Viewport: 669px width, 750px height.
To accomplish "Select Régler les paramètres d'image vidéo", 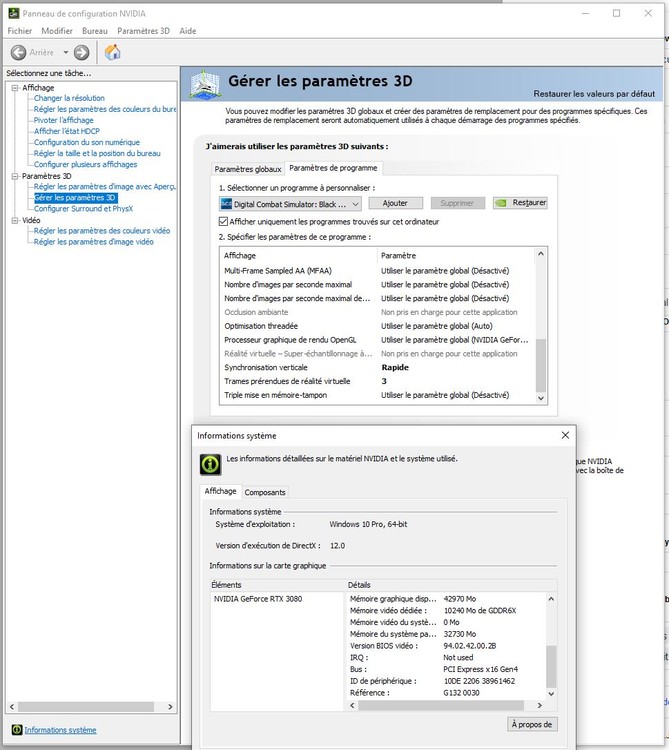I will tap(94, 242).
